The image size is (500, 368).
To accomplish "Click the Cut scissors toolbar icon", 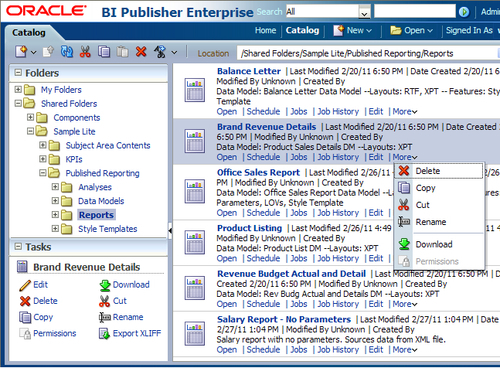I will pos(85,52).
